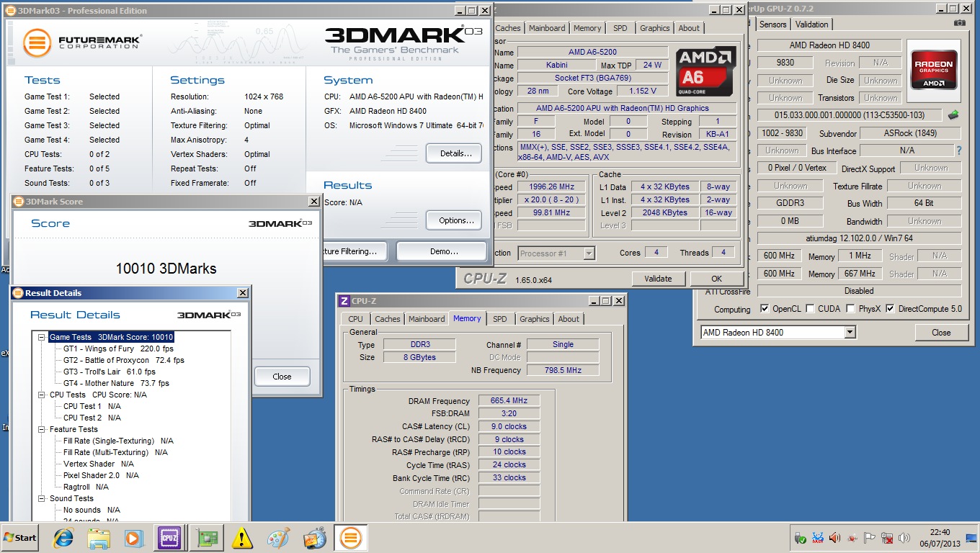Click the Demo... button in 3DMark03
Screen dimensions: 980x553
coord(442,251)
